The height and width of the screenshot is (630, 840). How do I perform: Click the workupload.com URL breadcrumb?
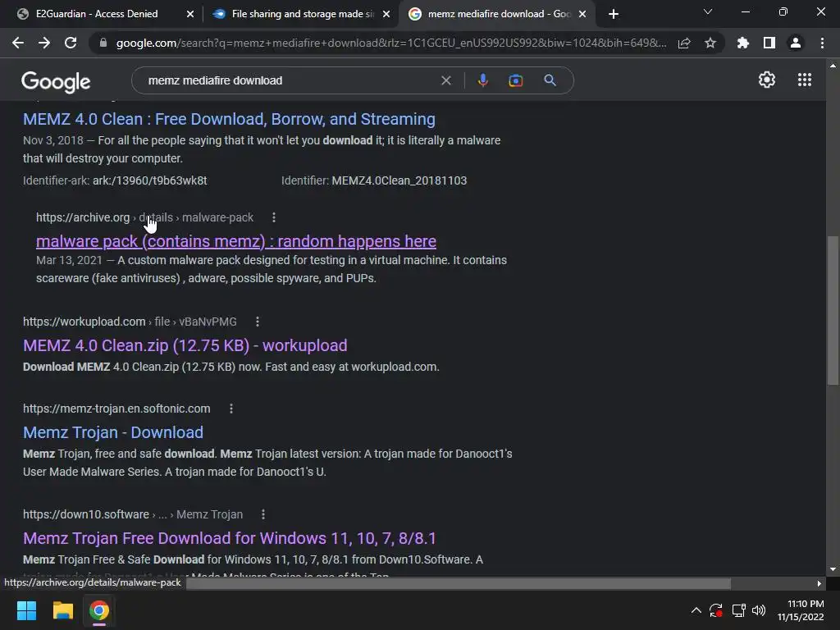[130, 322]
